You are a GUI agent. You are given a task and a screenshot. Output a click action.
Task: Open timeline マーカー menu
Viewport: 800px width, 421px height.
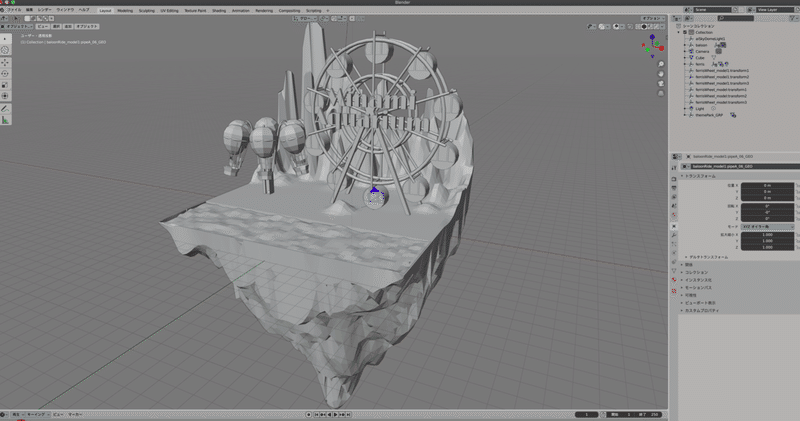click(74, 414)
